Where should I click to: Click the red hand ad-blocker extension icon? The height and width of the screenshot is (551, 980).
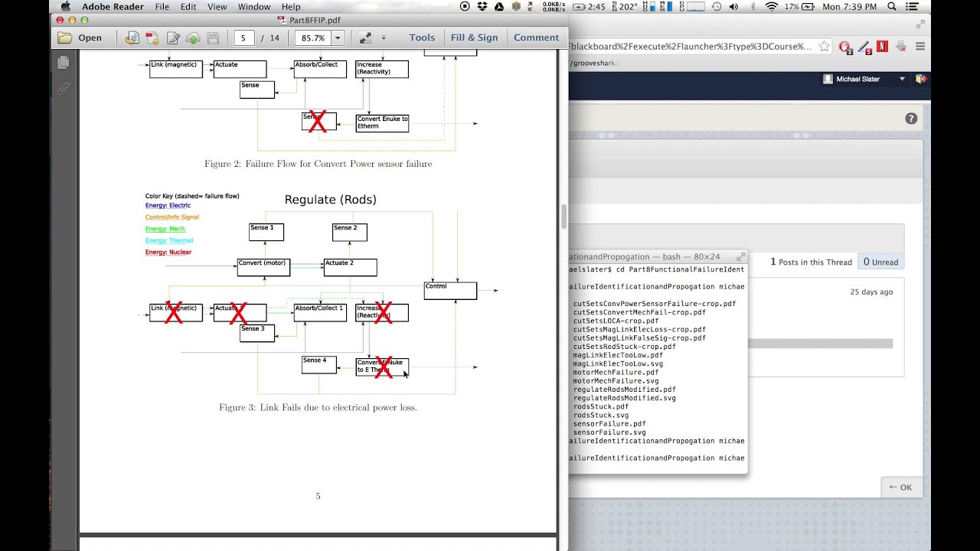pyautogui.click(x=846, y=47)
